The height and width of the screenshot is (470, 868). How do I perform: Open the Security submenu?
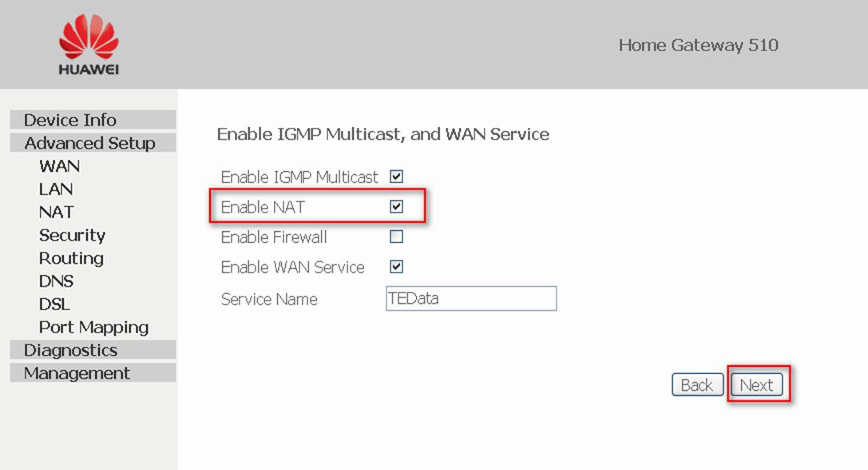[72, 235]
